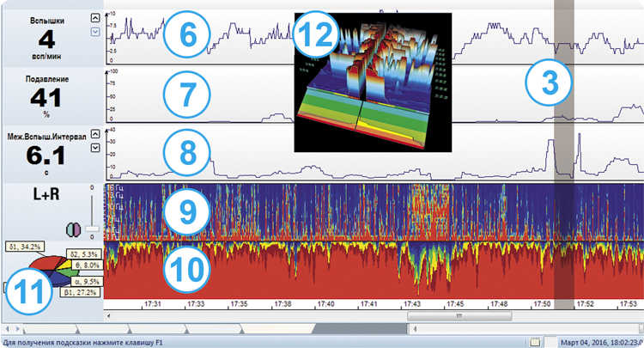Click the inter-burst interval value 6.1
This screenshot has width=644, height=348.
pyautogui.click(x=46, y=156)
